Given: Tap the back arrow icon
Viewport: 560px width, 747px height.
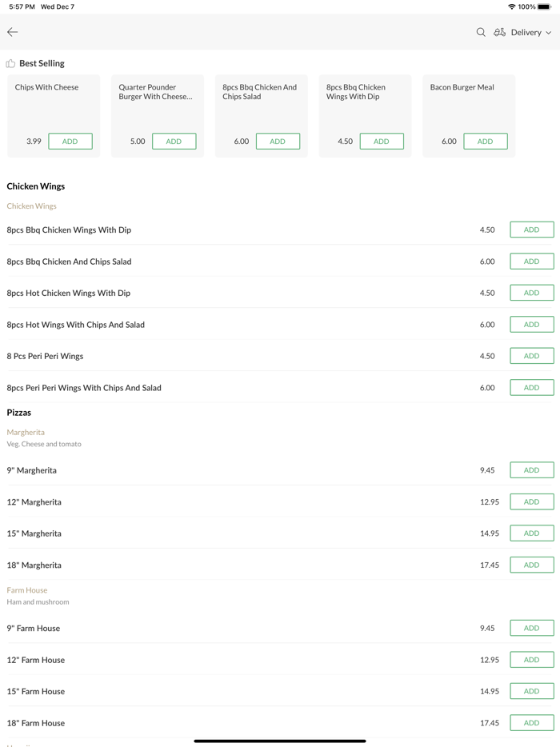Looking at the screenshot, I should pos(13,32).
